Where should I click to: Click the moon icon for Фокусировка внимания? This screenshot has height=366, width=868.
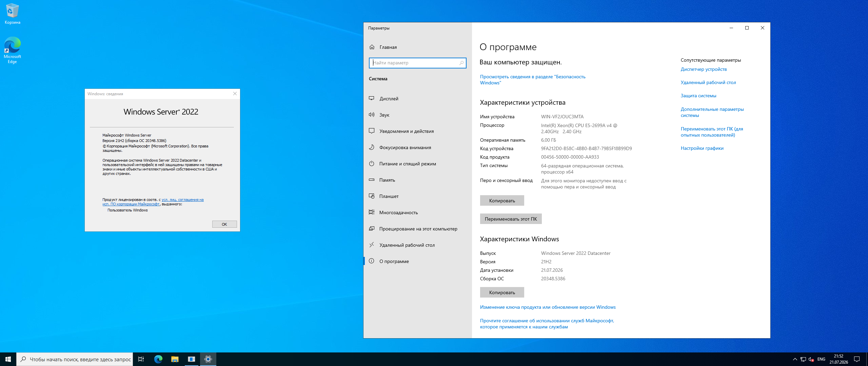pos(372,147)
